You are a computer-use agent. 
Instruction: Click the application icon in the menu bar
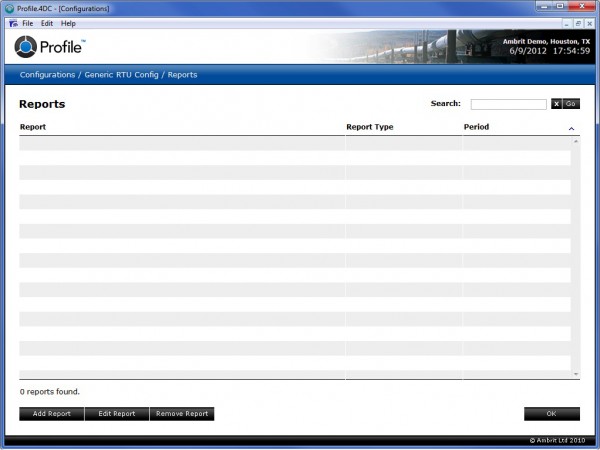[13, 23]
